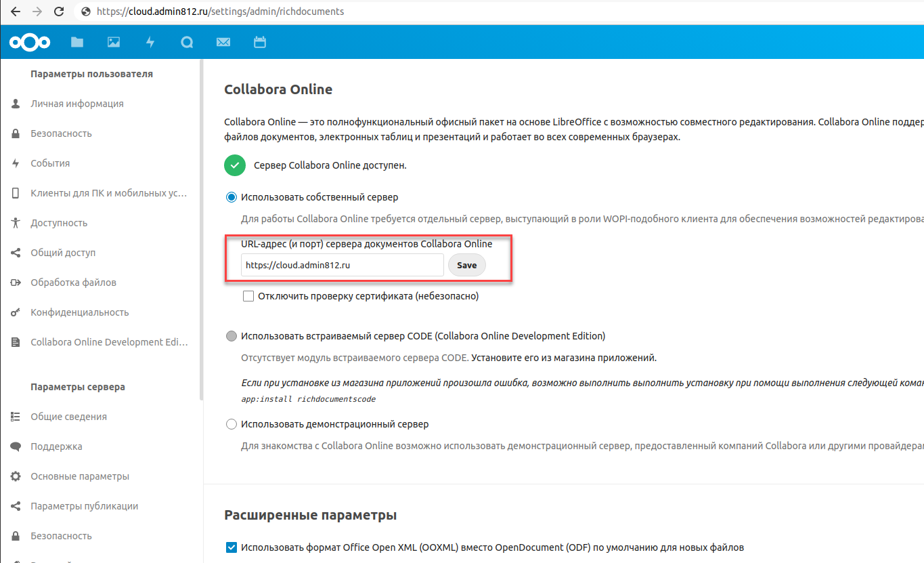Go to 'Общий доступ' user settings
This screenshot has width=924, height=563.
tap(63, 253)
